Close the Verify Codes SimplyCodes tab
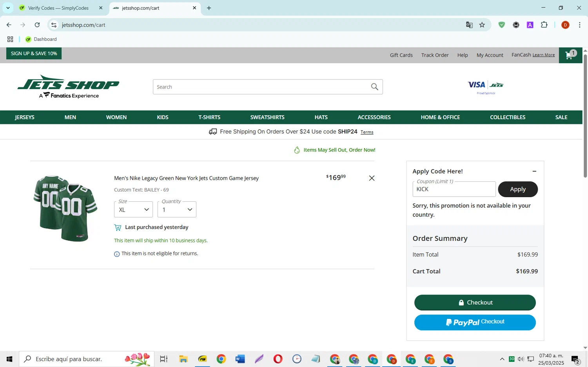Viewport: 588px width, 367px height. point(101,8)
